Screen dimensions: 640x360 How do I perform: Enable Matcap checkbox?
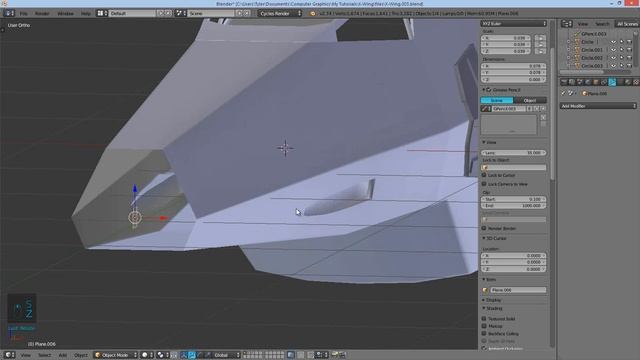pyautogui.click(x=484, y=326)
